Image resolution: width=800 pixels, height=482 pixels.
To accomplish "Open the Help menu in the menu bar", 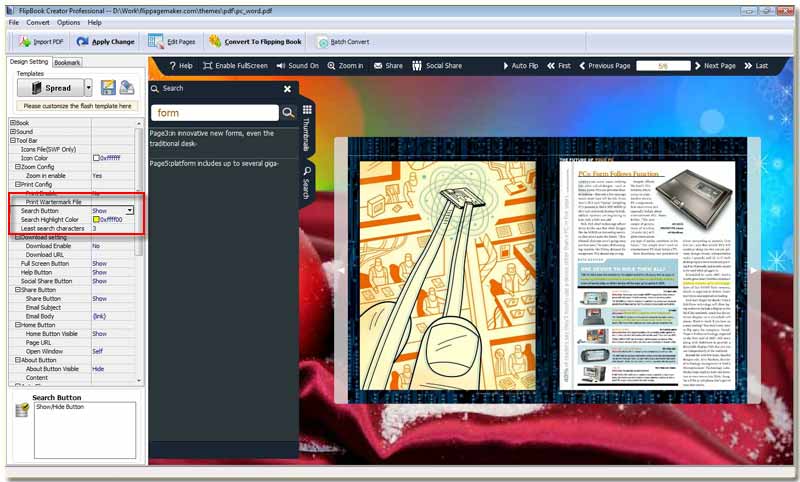I will 94,22.
